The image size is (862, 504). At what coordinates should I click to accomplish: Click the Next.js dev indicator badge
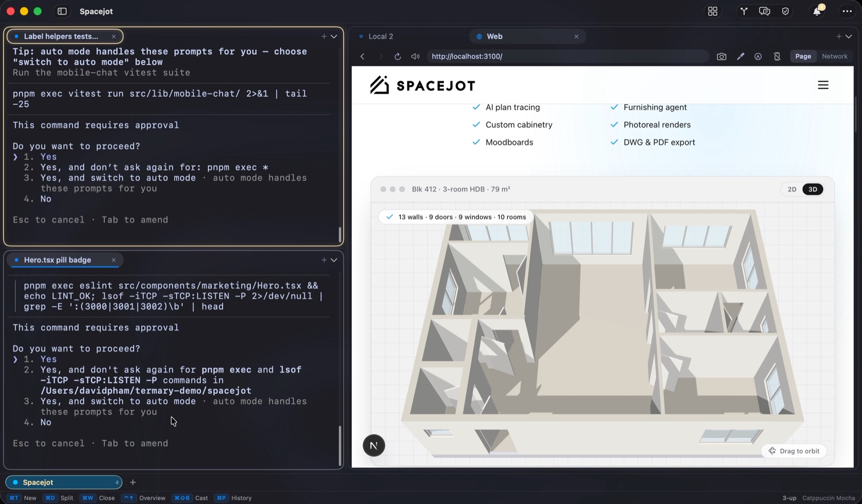(x=374, y=445)
